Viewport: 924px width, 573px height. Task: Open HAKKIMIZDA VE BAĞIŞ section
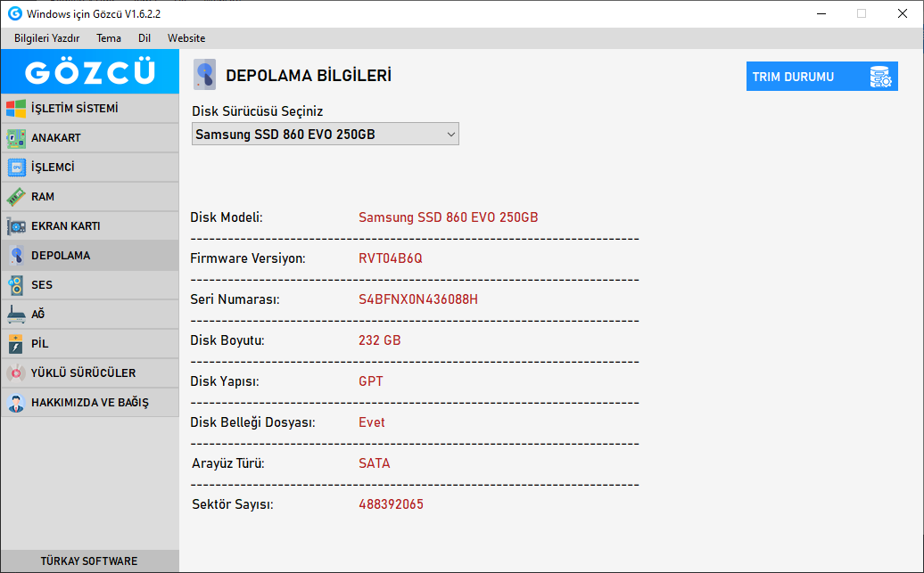(90, 403)
